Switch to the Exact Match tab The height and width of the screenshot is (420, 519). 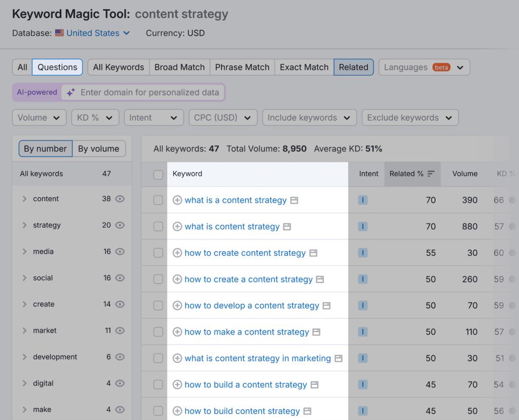click(304, 67)
